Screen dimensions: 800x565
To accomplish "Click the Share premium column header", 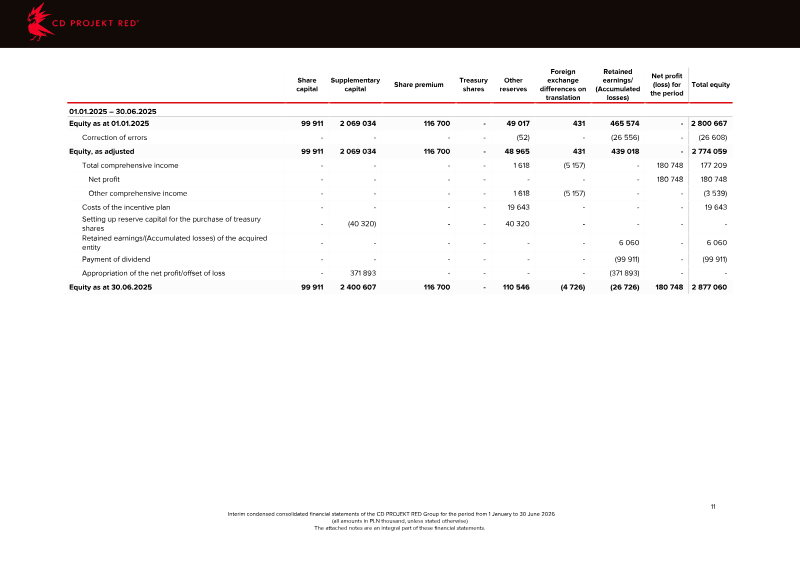I will [x=418, y=85].
